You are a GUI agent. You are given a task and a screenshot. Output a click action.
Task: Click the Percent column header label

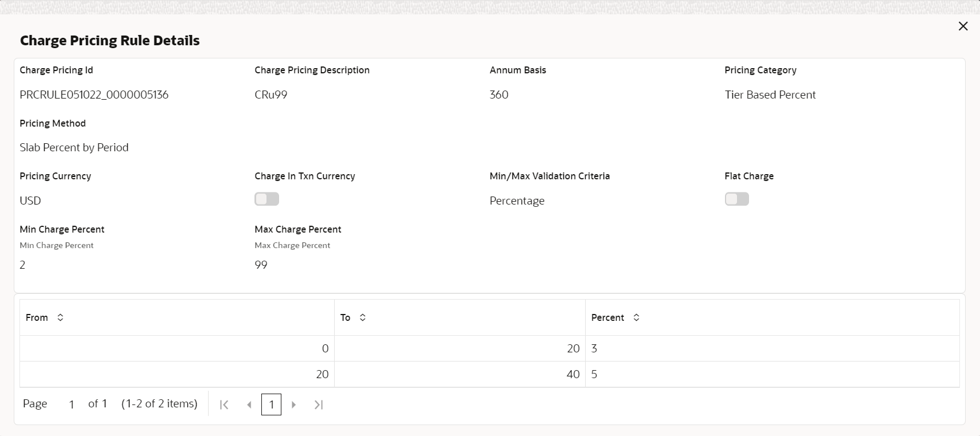coord(607,317)
